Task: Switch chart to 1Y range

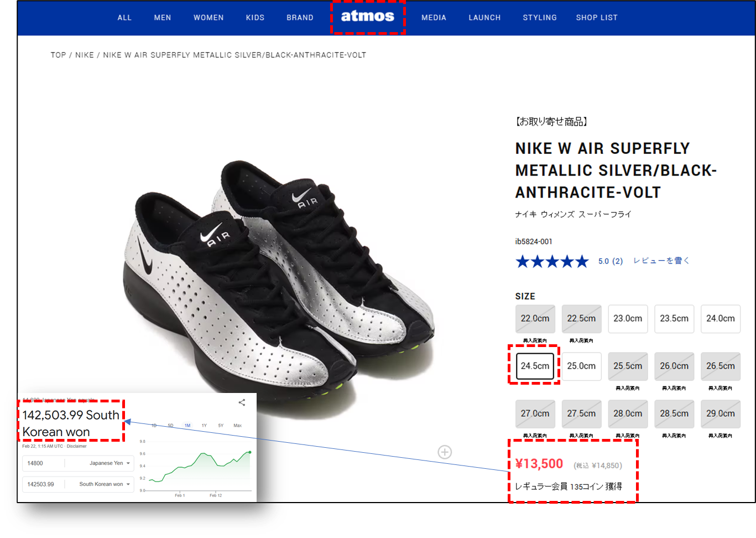Action: pos(204,426)
